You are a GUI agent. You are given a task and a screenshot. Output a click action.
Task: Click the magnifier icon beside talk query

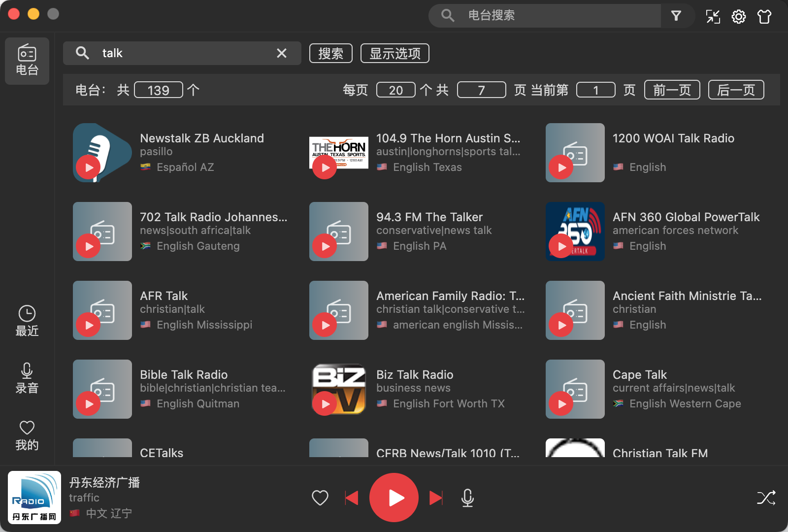point(82,53)
